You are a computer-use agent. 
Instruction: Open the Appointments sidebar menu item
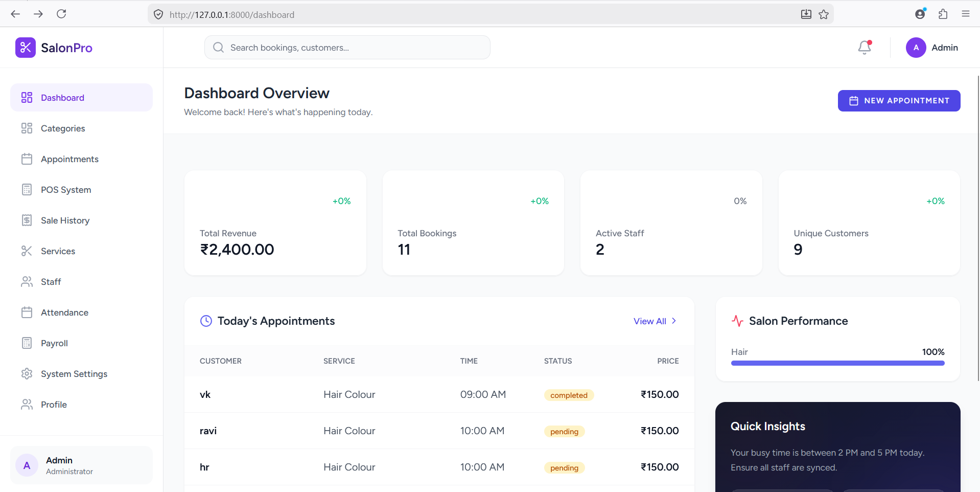69,159
